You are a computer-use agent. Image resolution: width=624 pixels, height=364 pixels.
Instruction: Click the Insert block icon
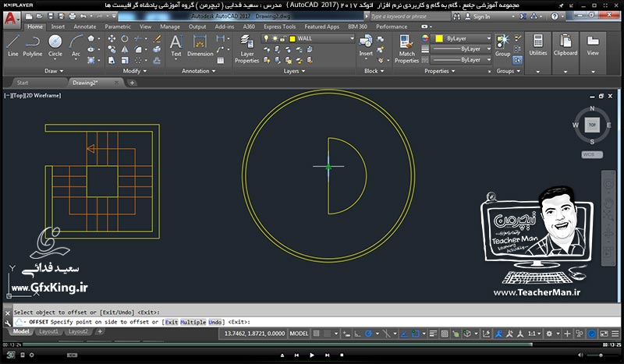(x=366, y=46)
